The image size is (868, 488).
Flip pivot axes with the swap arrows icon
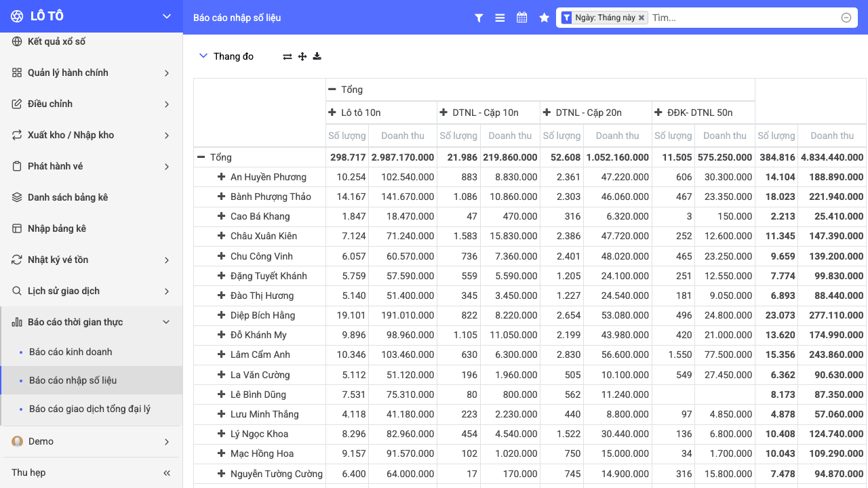click(x=288, y=56)
